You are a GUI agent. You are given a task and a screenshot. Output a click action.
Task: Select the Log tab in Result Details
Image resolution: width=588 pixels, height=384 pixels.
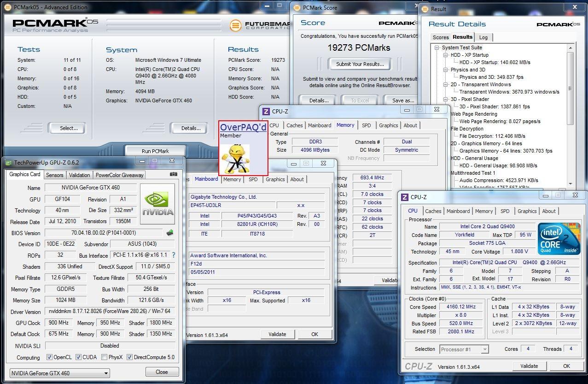(483, 37)
